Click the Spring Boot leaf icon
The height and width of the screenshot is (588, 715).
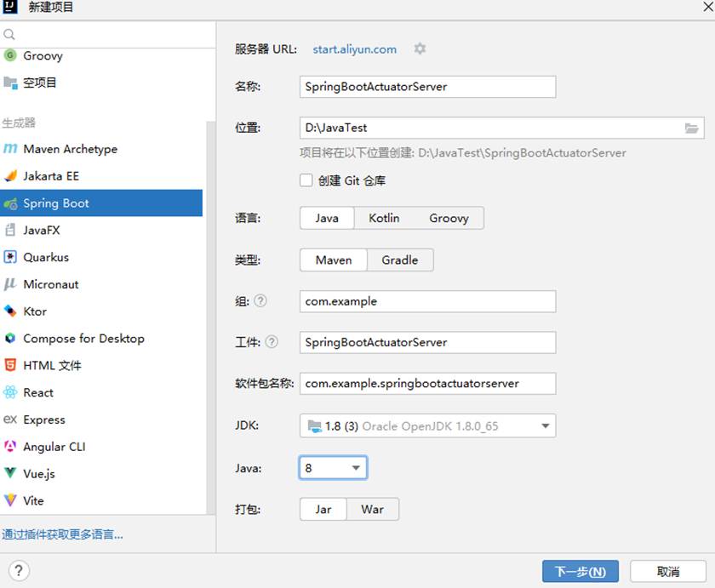tap(10, 203)
